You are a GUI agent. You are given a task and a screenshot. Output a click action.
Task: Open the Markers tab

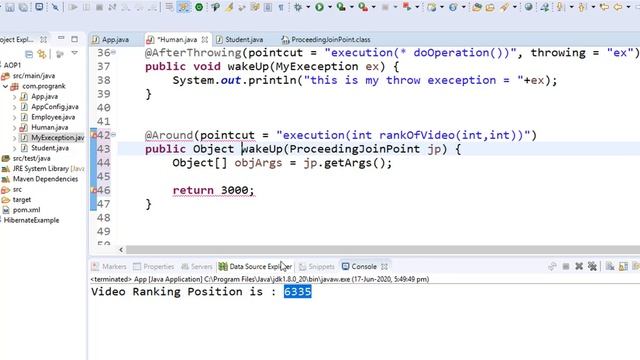(x=109, y=267)
